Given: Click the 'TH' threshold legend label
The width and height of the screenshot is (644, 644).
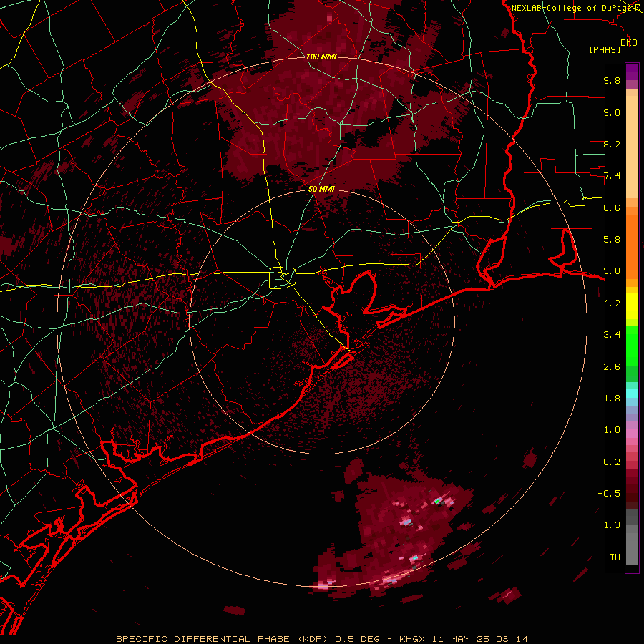Looking at the screenshot, I should click(x=615, y=557).
